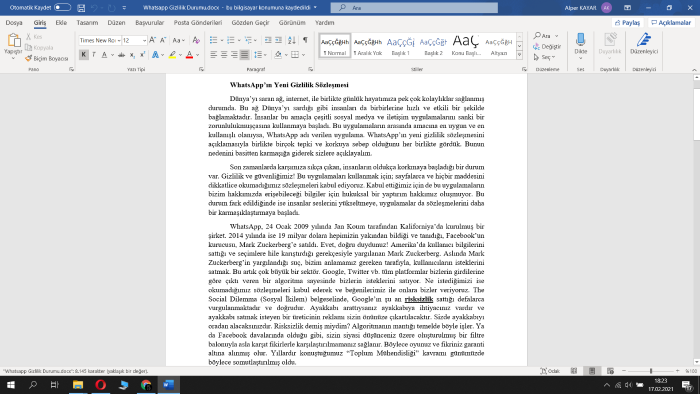Apply the Başlık 2 style
700x394 pixels.
433,46
